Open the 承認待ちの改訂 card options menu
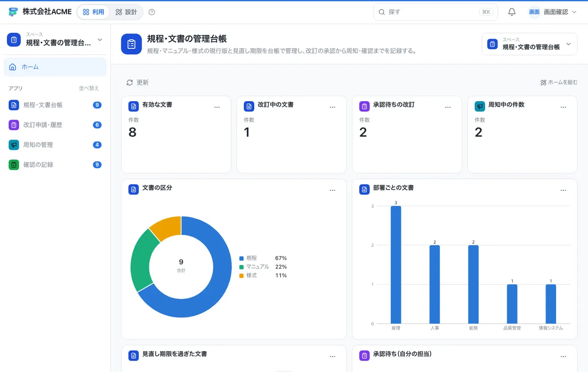The image size is (588, 372). pos(448,107)
